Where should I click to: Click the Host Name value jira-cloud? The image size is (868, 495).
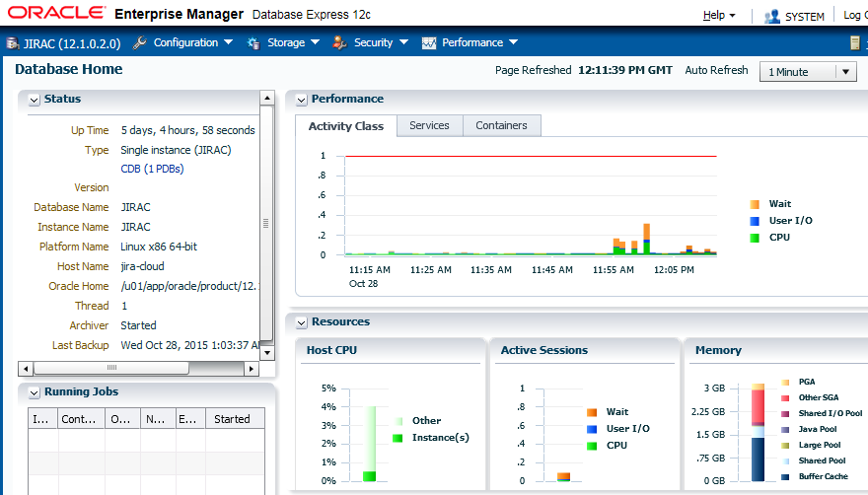pyautogui.click(x=142, y=266)
